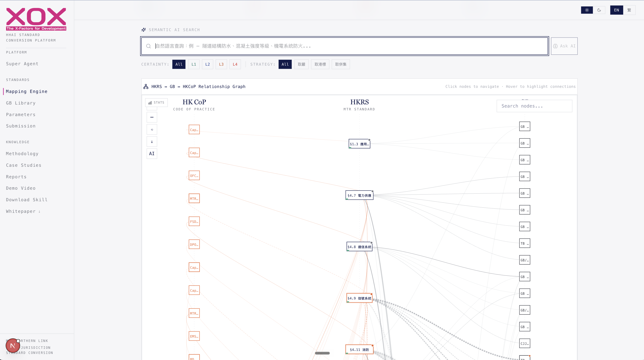Screen dimensions: 644x360
Task: Click the graph zoom-out minus button
Action: (x=152, y=117)
